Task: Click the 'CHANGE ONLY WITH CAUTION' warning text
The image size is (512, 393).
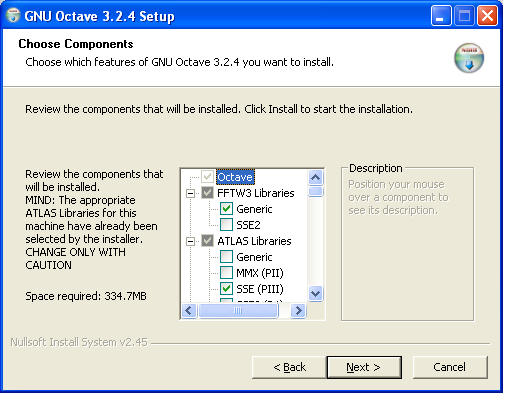Action: coord(76,259)
